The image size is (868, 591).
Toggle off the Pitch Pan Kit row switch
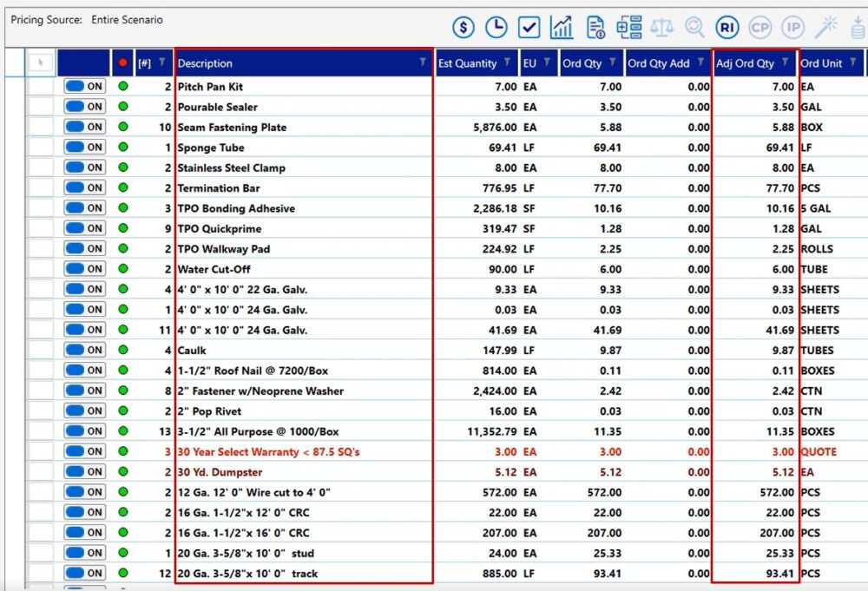pyautogui.click(x=84, y=87)
